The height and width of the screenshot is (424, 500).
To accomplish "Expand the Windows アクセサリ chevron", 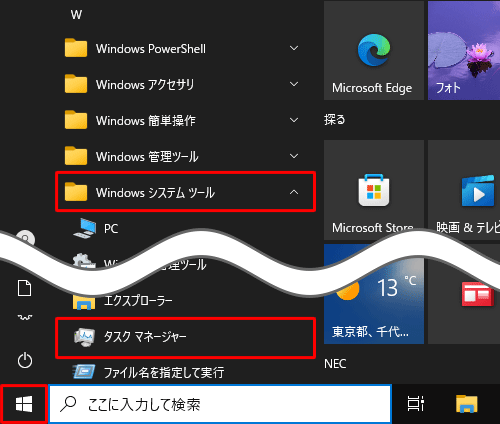I will point(294,84).
